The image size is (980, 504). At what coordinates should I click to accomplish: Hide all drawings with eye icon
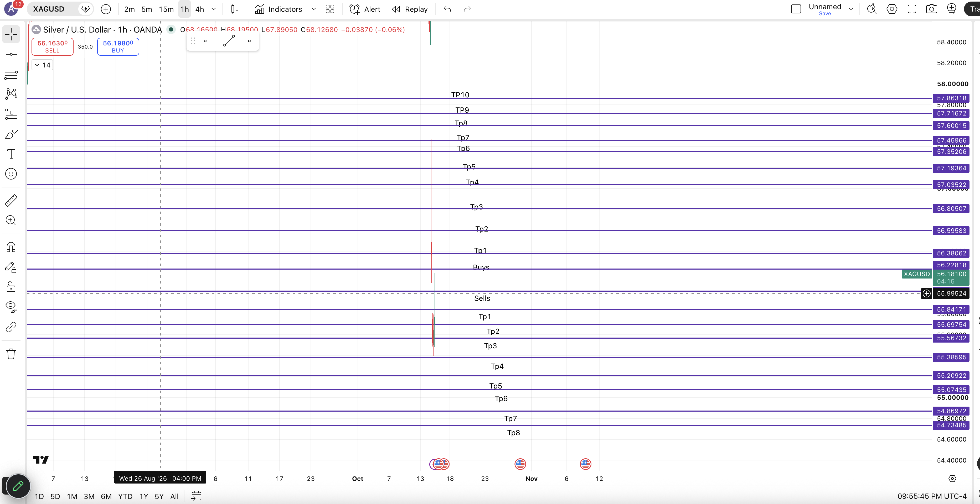[x=11, y=307]
